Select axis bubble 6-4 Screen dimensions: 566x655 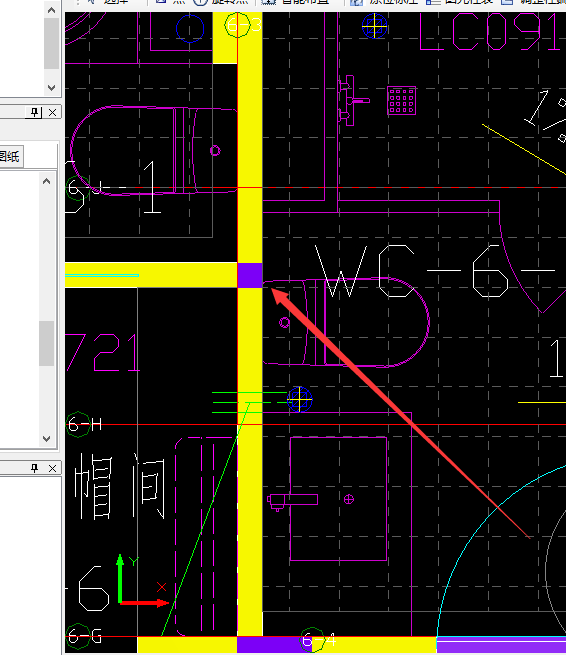pos(318,640)
